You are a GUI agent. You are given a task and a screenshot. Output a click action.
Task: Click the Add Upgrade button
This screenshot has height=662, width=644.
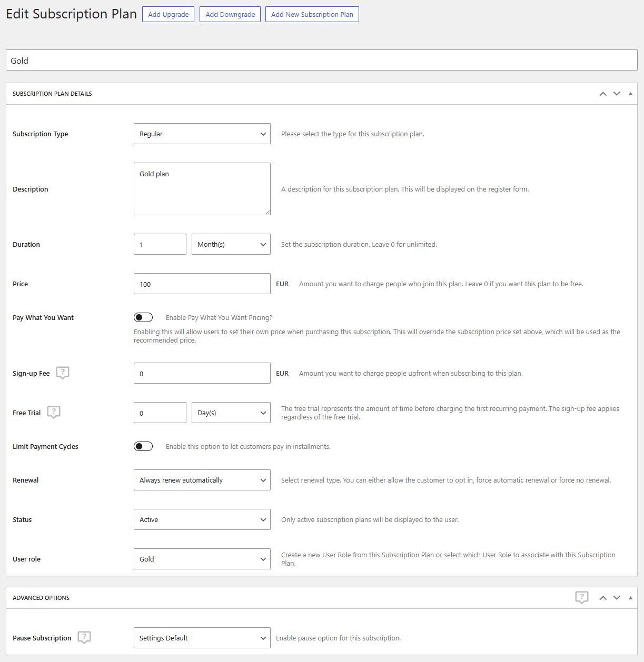(x=168, y=14)
